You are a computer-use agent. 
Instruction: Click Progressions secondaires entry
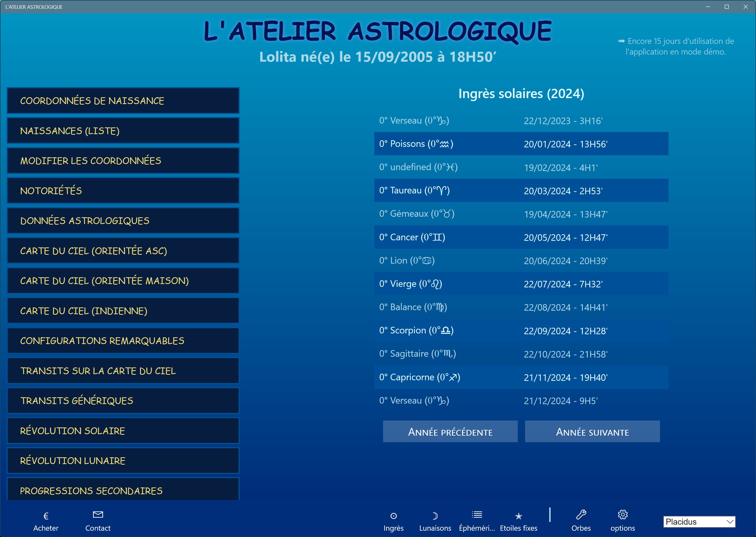pos(123,490)
